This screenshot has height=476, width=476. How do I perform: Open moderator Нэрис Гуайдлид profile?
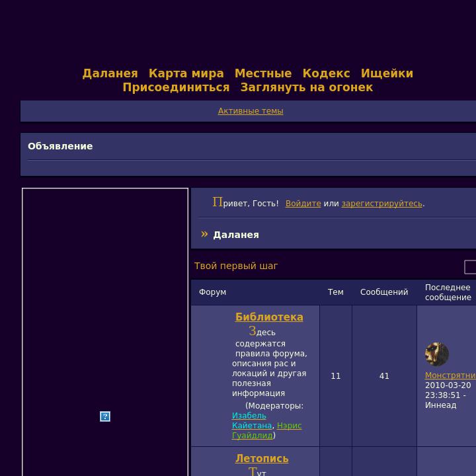266,430
